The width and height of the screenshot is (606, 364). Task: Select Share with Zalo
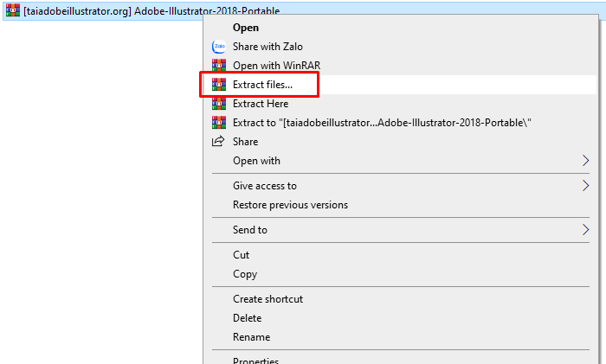coord(268,47)
